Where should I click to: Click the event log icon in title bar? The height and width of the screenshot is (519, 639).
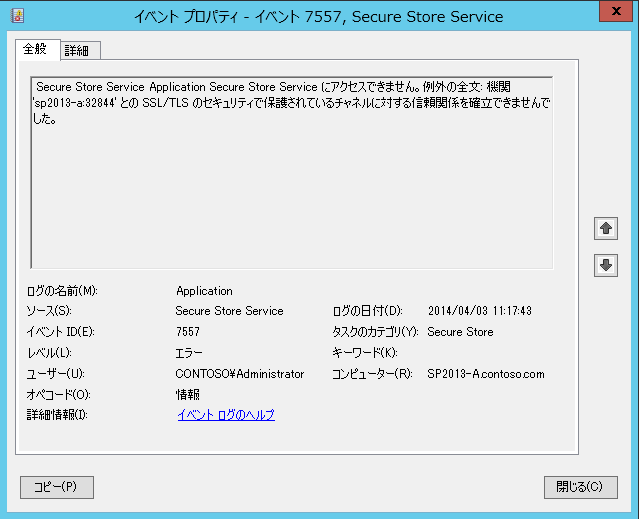pos(18,15)
